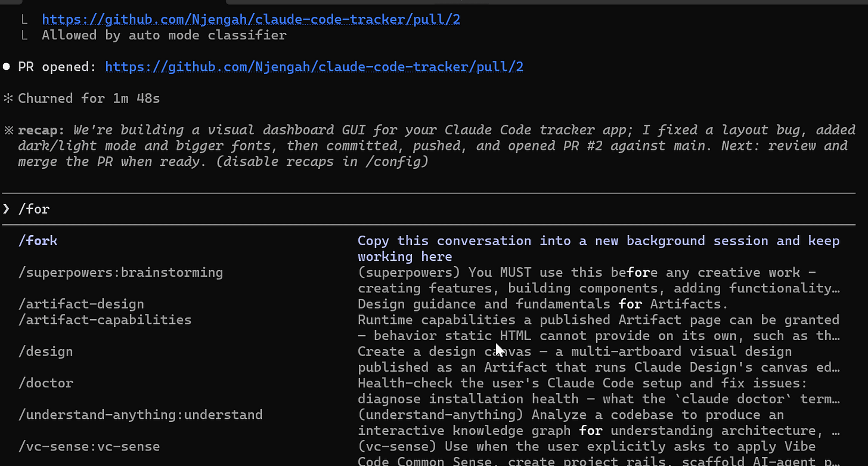Click the /for command input field
The height and width of the screenshot is (466, 868).
429,209
